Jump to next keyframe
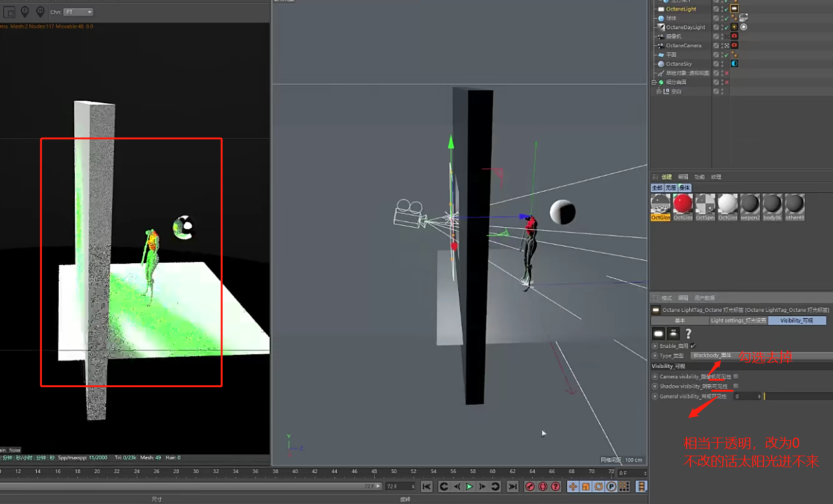This screenshot has width=833, height=504. pos(496,487)
